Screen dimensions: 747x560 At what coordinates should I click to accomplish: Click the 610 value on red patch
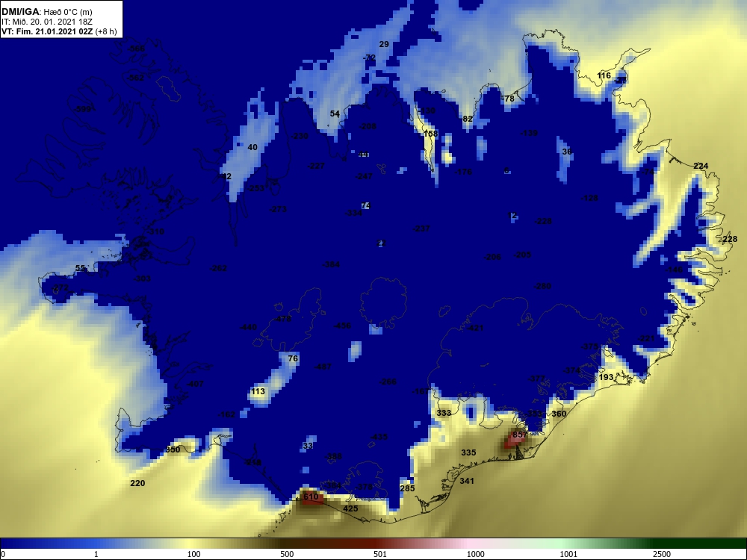(311, 497)
